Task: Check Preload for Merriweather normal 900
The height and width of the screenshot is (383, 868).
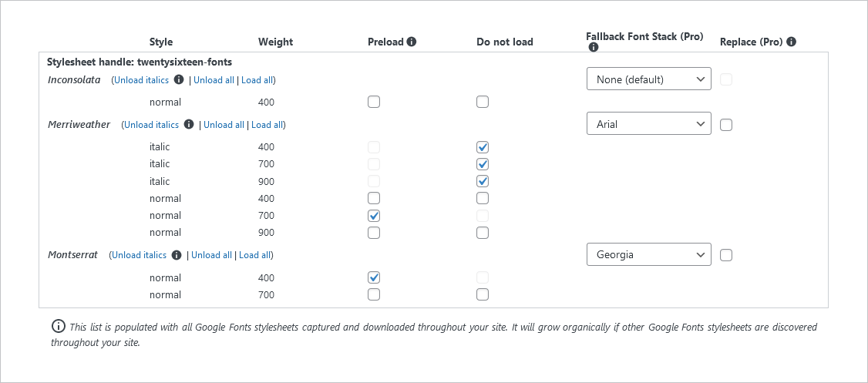Action: (x=374, y=233)
